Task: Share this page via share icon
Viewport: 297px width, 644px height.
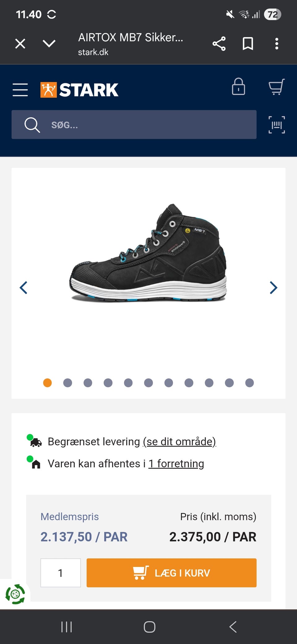Action: (219, 44)
